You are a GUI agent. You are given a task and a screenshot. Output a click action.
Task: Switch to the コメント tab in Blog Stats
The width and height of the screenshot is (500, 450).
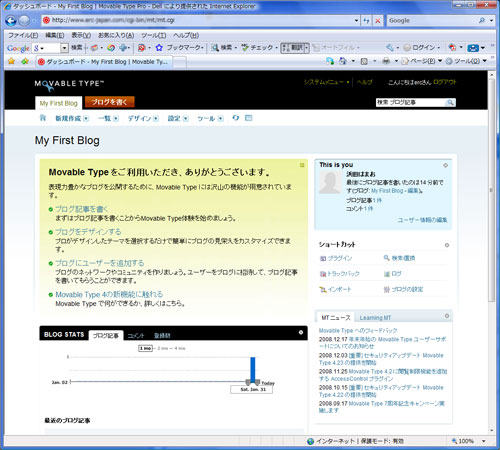click(x=136, y=336)
